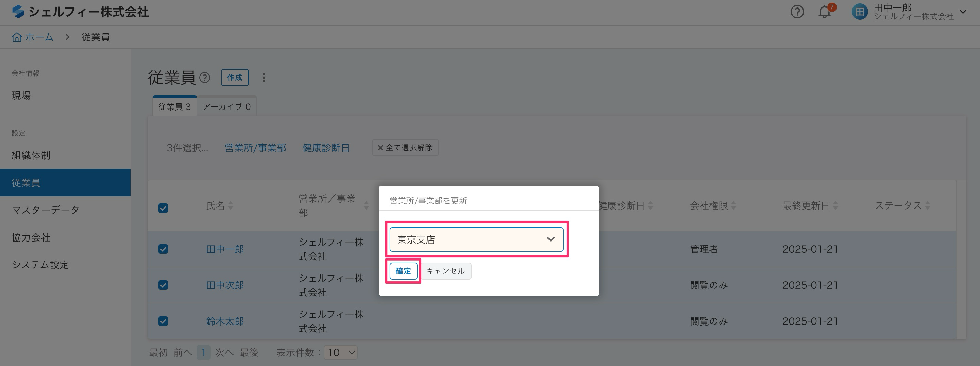Click the シェルフィー logo icon
Viewport: 980px width, 366px height.
[x=18, y=12]
